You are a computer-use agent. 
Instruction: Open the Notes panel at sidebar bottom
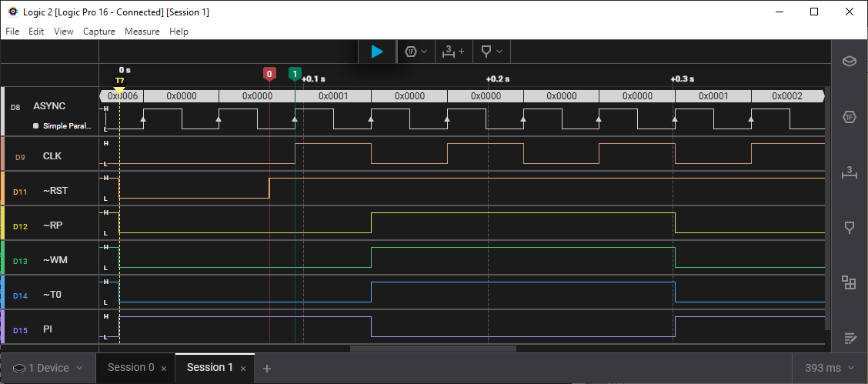click(x=850, y=338)
